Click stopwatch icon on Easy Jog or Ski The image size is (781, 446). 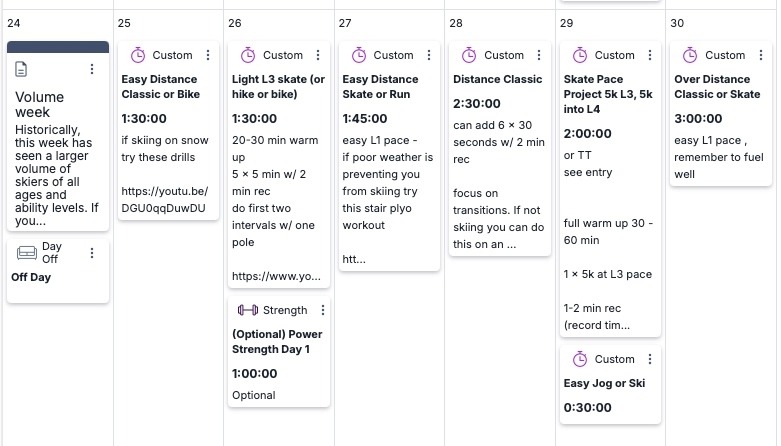tap(579, 359)
